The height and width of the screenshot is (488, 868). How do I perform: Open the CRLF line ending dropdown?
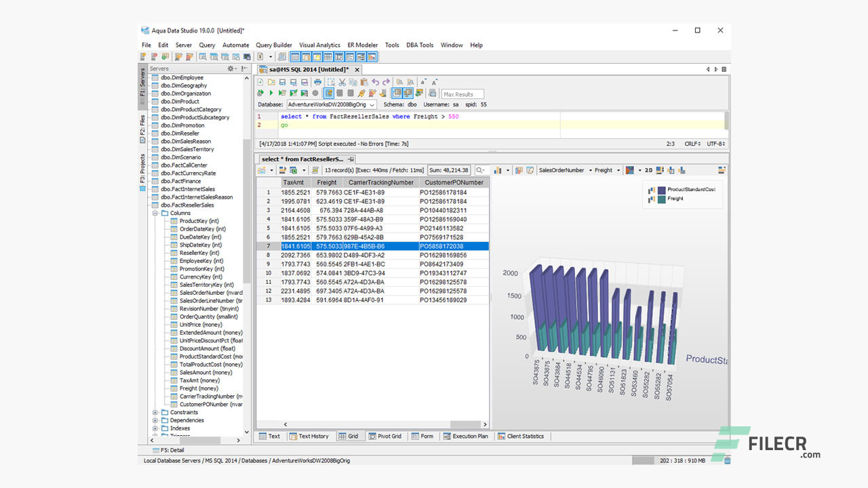(x=693, y=144)
